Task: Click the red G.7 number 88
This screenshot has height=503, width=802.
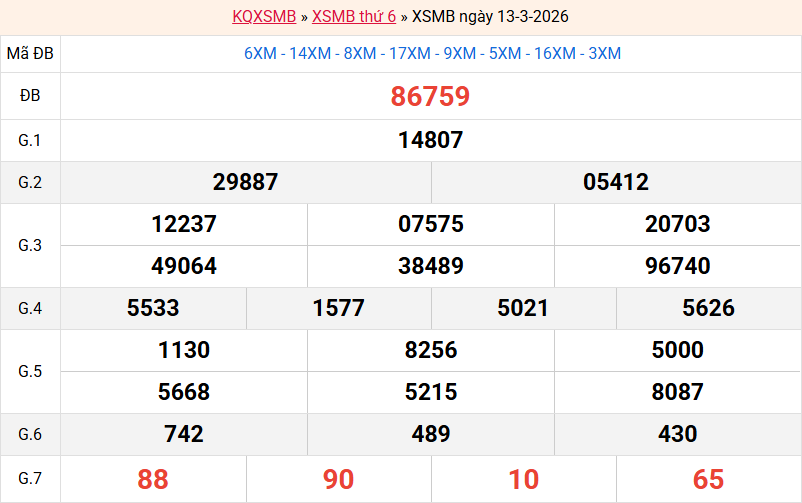Action: [153, 479]
